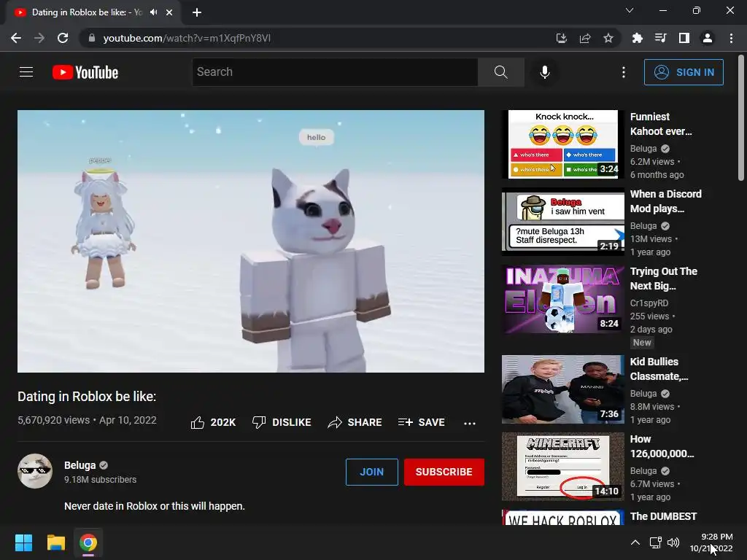This screenshot has height=560, width=747.
Task: Show hidden tray icons chevron
Action: (635, 542)
